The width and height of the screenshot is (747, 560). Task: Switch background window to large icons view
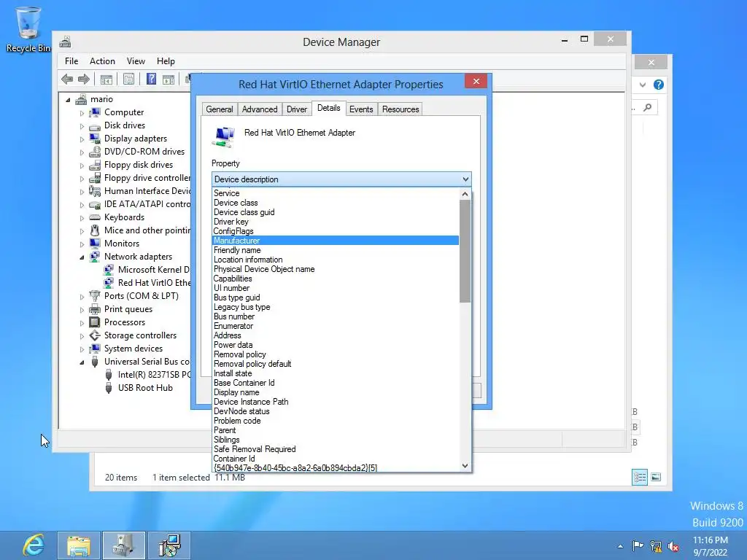pyautogui.click(x=656, y=477)
